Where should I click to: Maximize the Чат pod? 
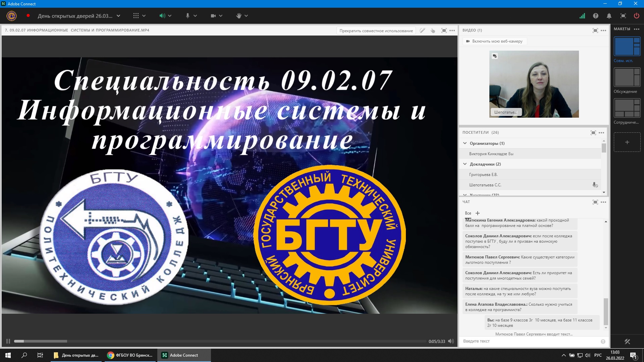(x=595, y=202)
